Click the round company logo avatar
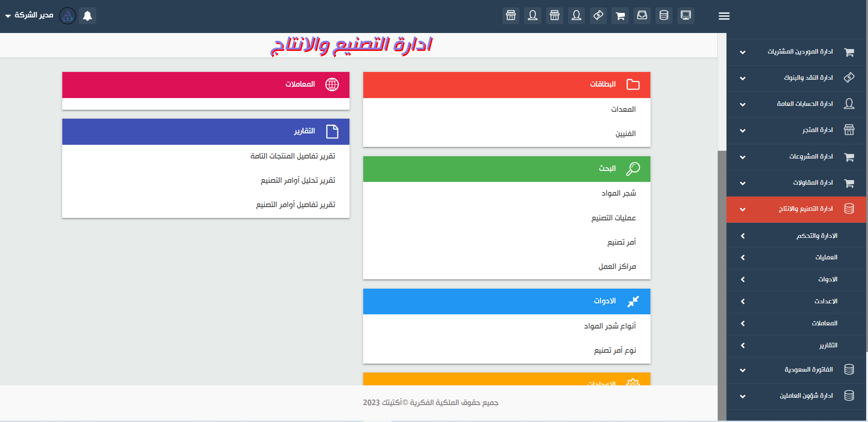This screenshot has width=868, height=422. pyautogui.click(x=68, y=16)
